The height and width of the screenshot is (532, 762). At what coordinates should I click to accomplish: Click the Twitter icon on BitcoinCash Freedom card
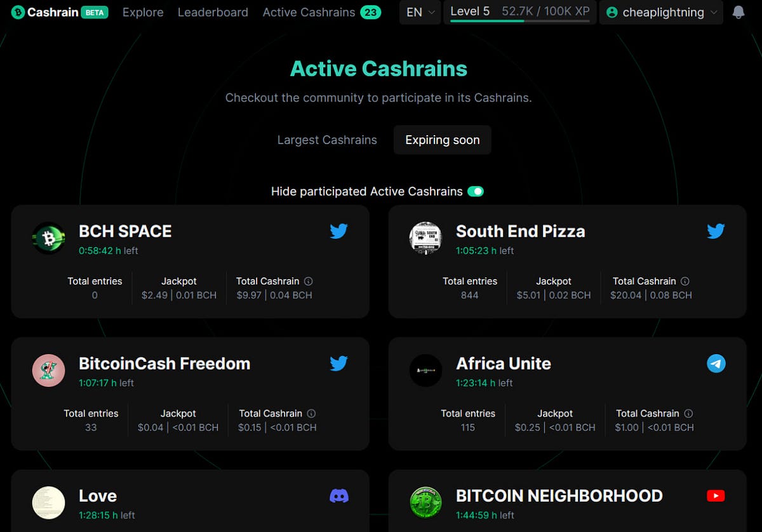coord(339,364)
